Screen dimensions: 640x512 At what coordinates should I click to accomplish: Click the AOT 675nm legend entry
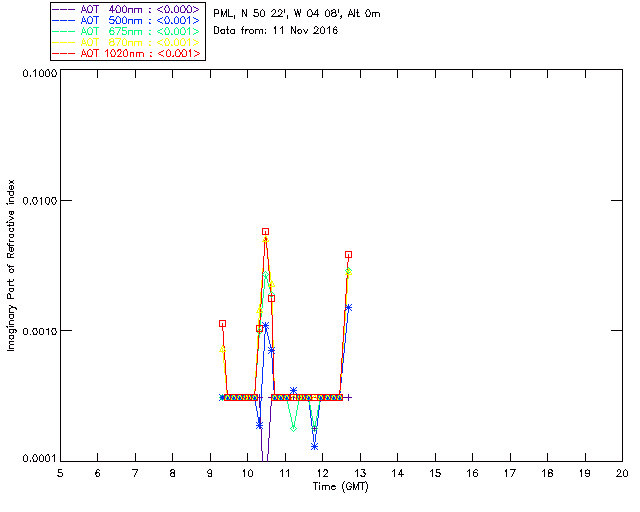point(127,31)
